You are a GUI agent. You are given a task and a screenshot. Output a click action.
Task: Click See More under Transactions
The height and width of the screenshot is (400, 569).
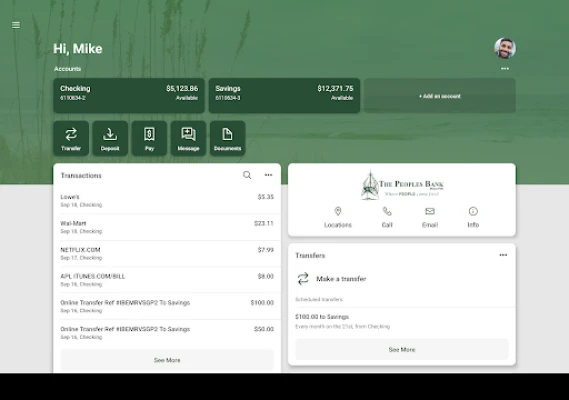(167, 360)
